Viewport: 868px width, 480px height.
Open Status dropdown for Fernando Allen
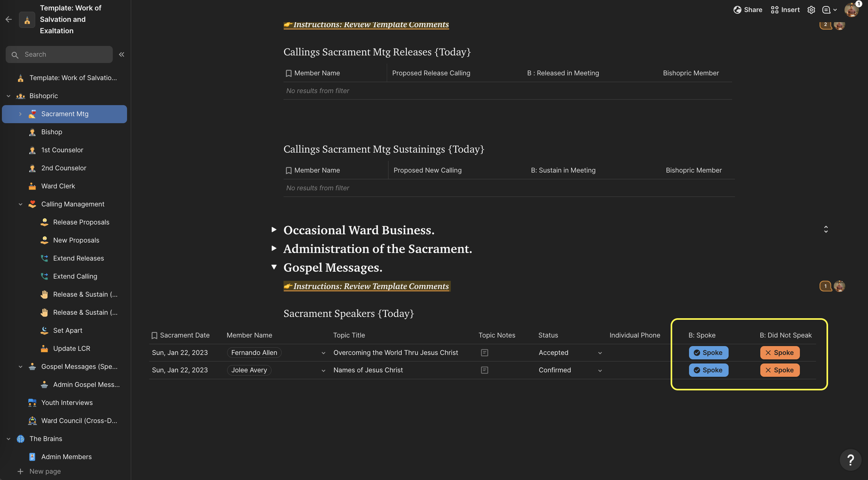(600, 353)
